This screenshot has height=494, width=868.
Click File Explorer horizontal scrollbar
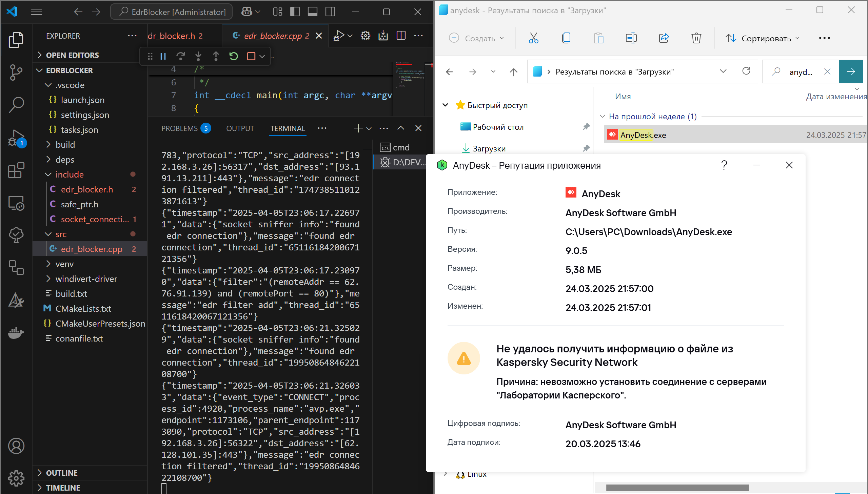677,488
